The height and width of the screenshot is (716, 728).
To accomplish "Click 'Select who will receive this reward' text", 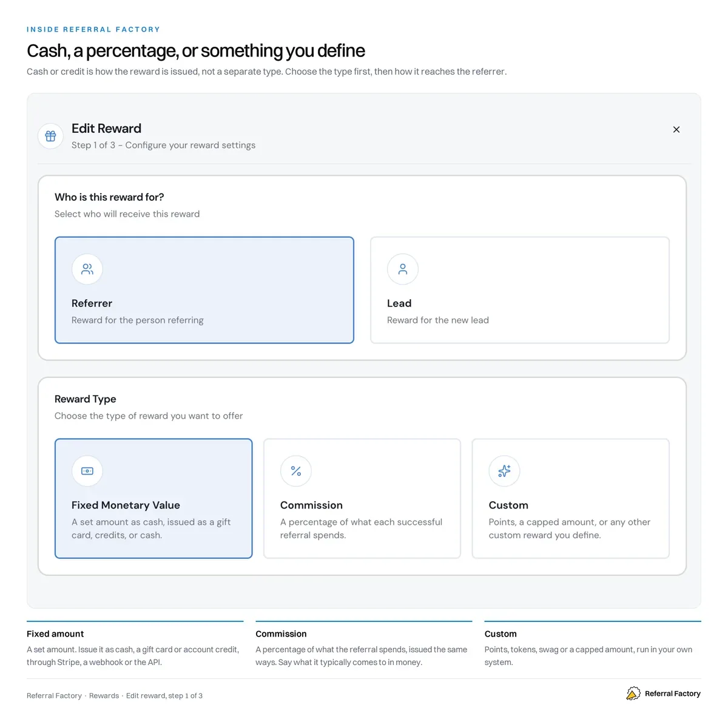I will (x=127, y=214).
